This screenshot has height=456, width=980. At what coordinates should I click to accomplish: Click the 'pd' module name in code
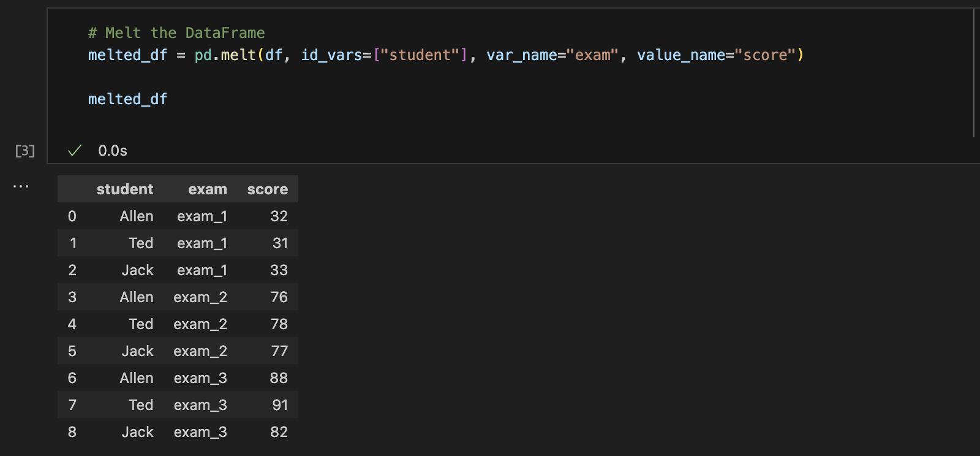tap(203, 55)
